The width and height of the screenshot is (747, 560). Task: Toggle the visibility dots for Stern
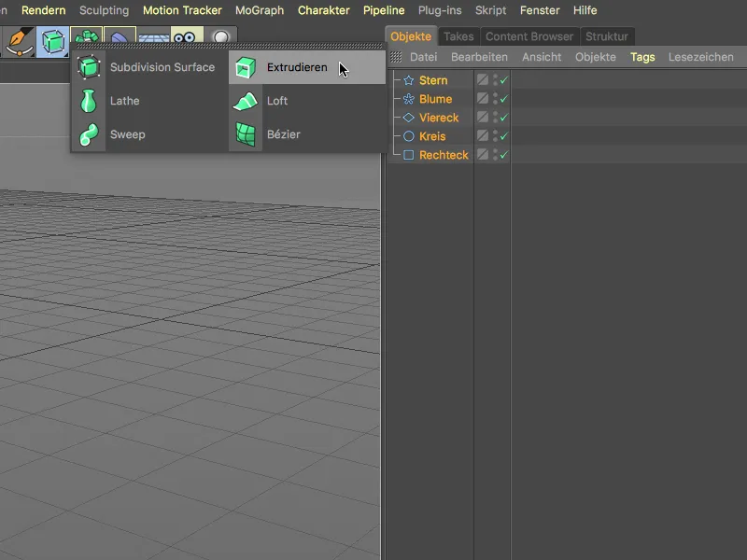coord(496,80)
